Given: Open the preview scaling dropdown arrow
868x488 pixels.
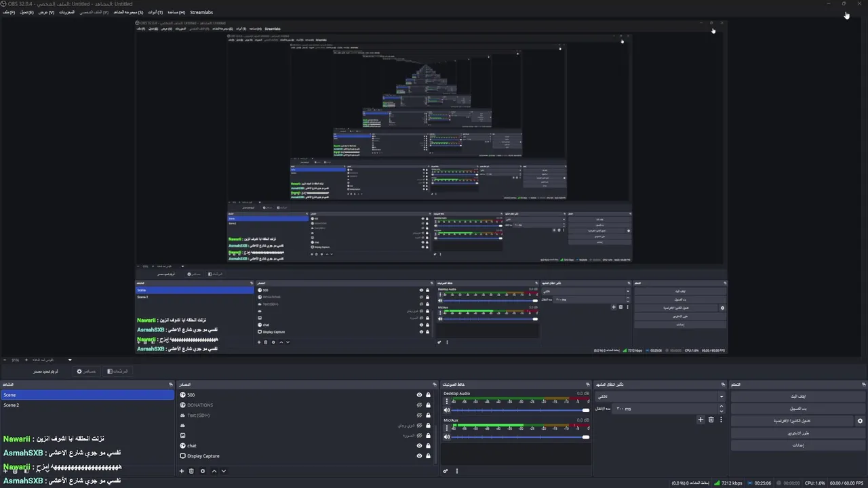Looking at the screenshot, I should point(70,360).
